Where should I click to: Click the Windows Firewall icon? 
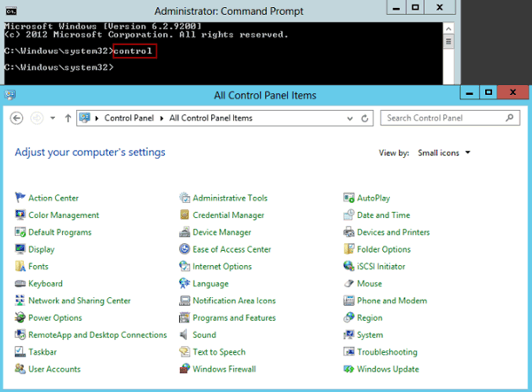coord(184,369)
